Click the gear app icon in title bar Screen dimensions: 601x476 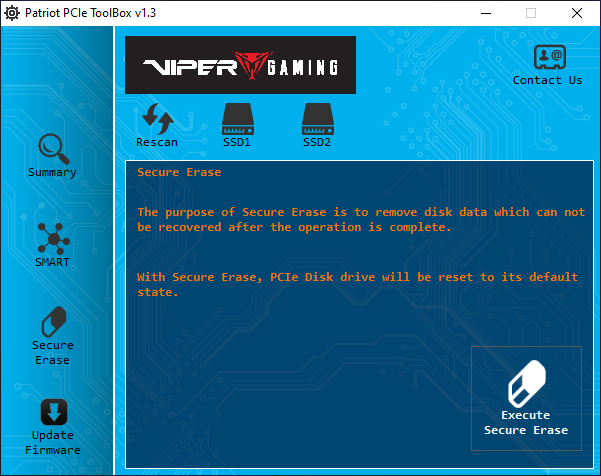click(x=12, y=12)
